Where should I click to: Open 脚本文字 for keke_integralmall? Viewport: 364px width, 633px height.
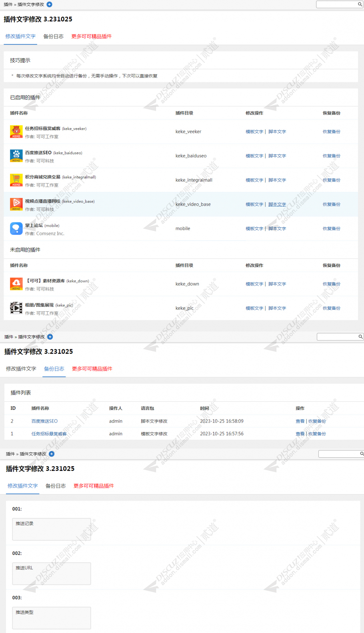coord(277,180)
